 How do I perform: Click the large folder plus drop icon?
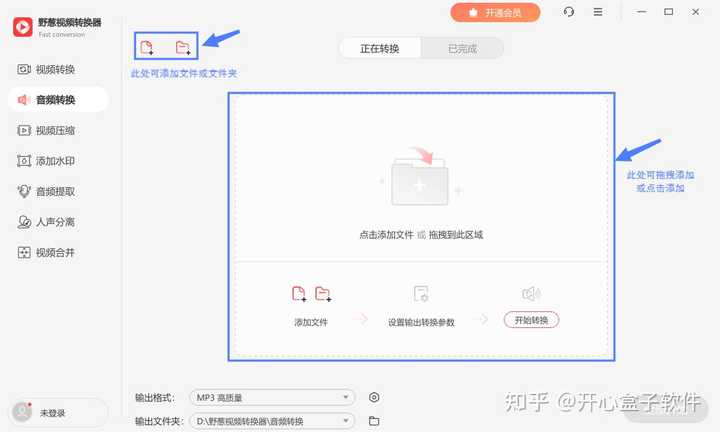pyautogui.click(x=420, y=176)
